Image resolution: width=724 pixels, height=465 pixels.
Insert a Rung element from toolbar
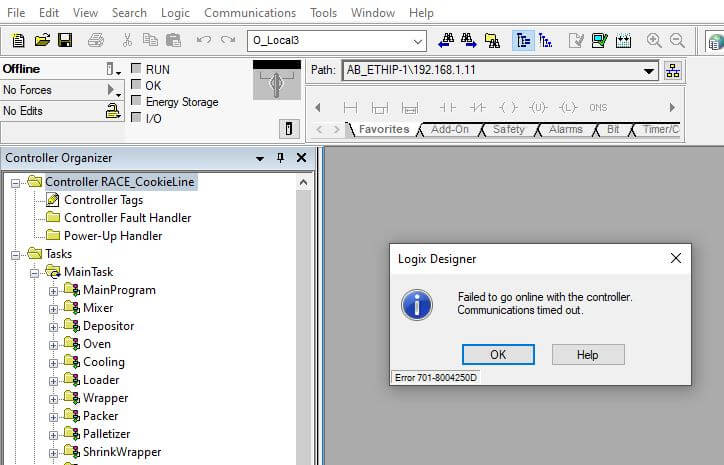pos(350,108)
